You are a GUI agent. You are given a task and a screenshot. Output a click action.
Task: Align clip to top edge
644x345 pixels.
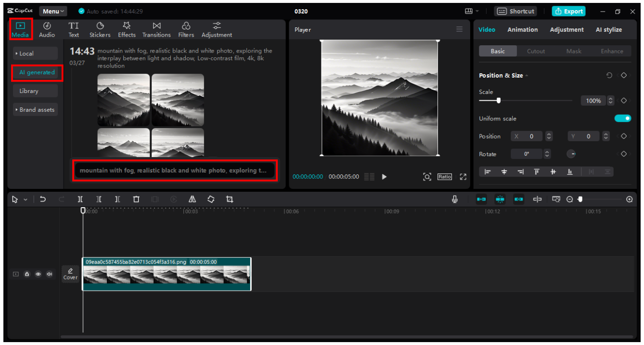tap(537, 172)
